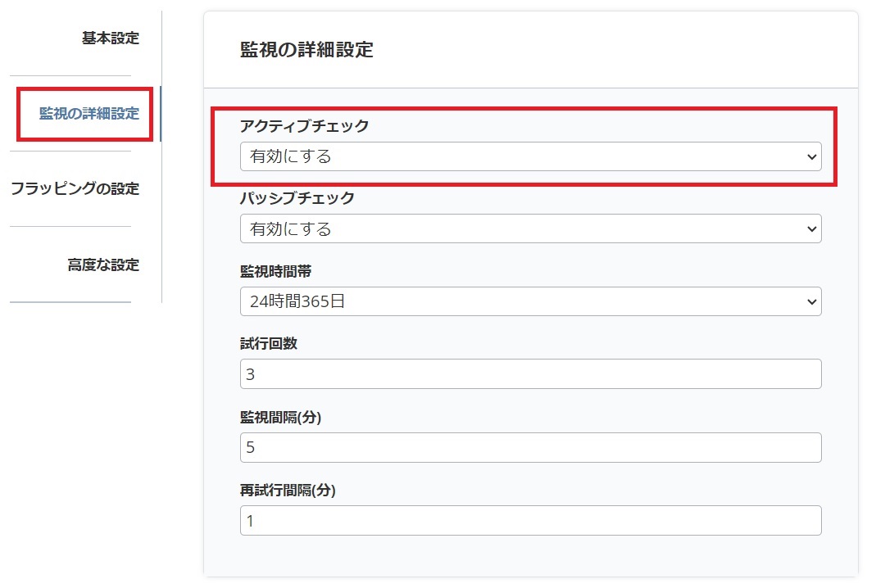Click the 試行回数 field label
Viewport: 876px width, 588px height.
click(268, 344)
